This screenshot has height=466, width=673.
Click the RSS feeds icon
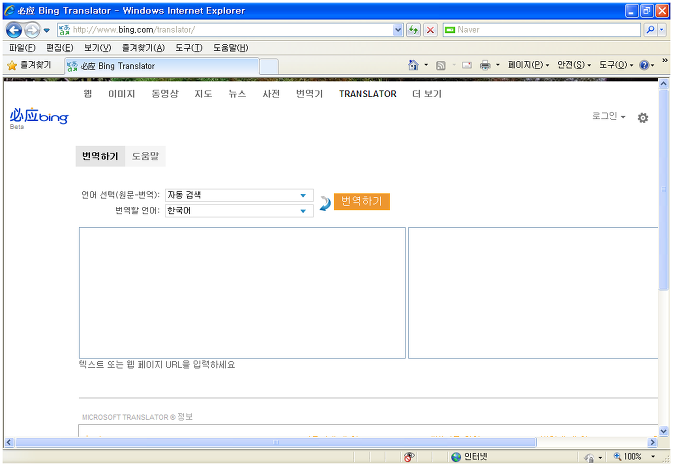click(x=440, y=65)
